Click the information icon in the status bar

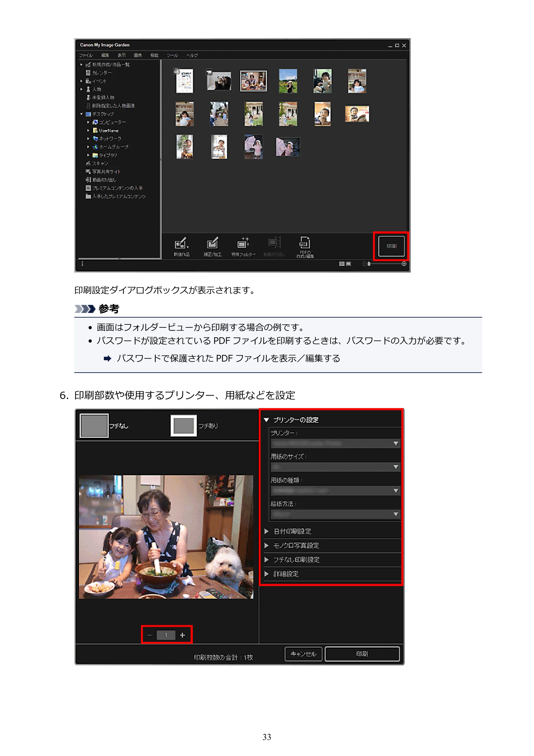tap(82, 264)
